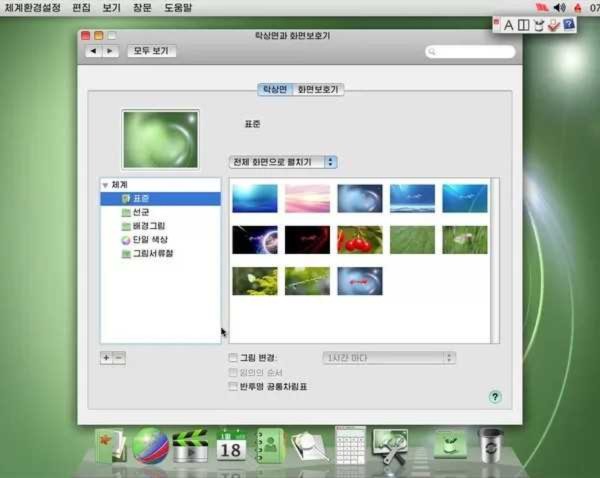
Task: Collapse the 체계 tree disclosure triangle
Action: tap(105, 185)
